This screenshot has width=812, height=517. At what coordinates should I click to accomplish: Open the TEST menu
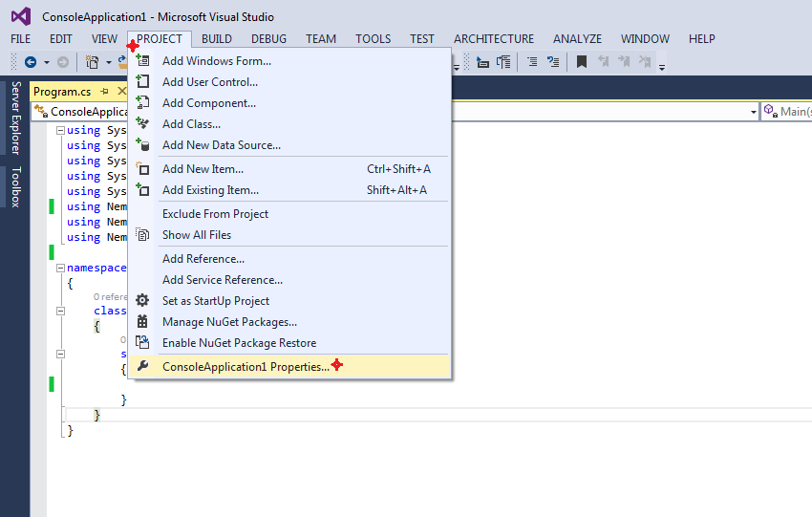[x=422, y=39]
